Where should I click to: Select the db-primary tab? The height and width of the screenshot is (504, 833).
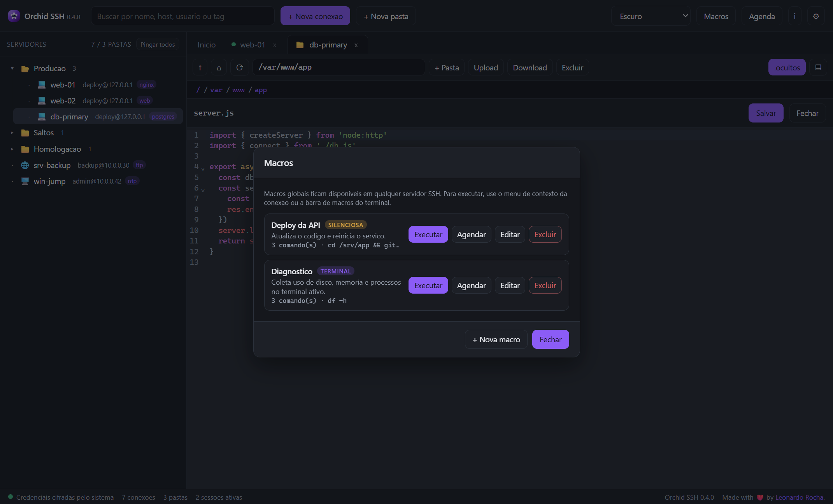click(328, 45)
